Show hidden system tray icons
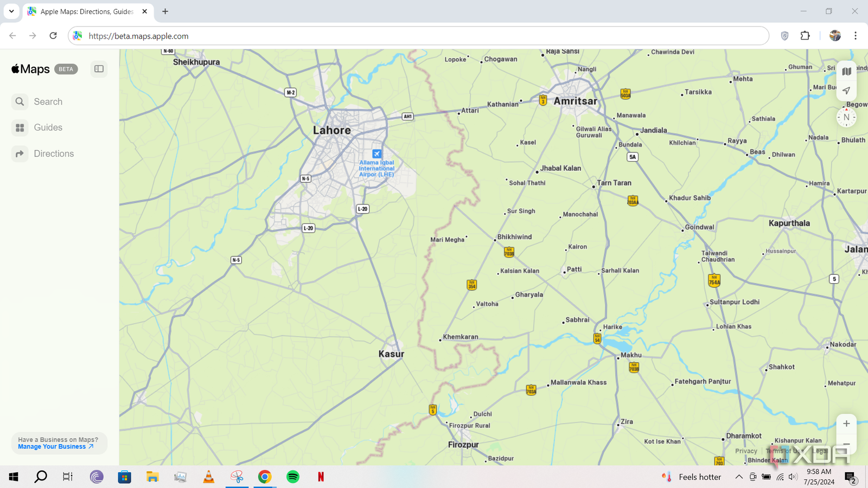868x488 pixels. point(739,477)
